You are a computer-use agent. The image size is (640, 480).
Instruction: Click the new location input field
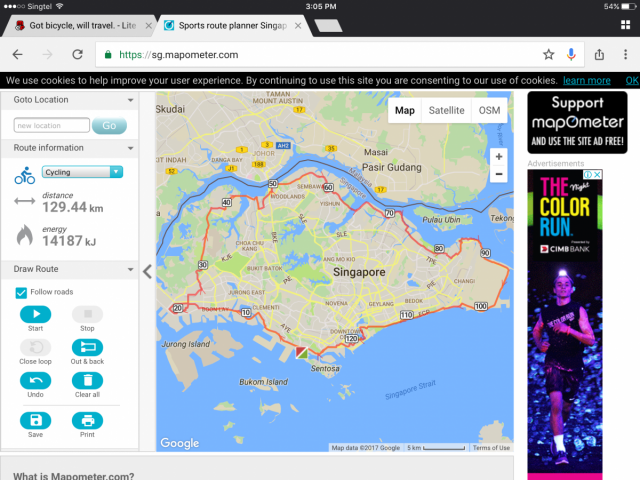tap(51, 125)
